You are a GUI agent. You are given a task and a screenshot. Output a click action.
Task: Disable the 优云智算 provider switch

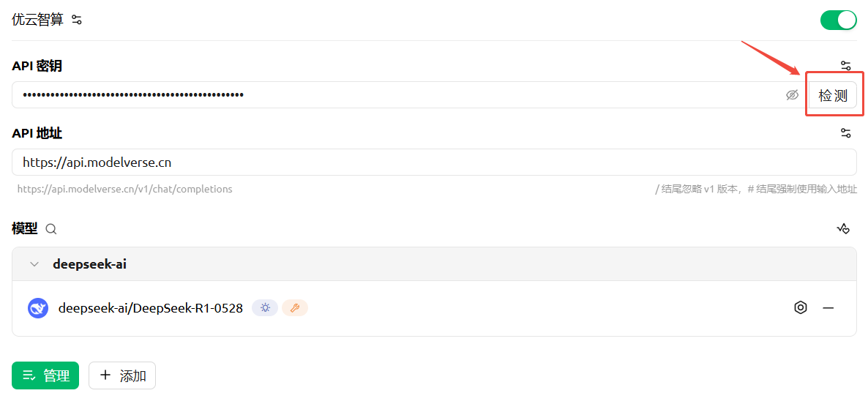point(838,20)
